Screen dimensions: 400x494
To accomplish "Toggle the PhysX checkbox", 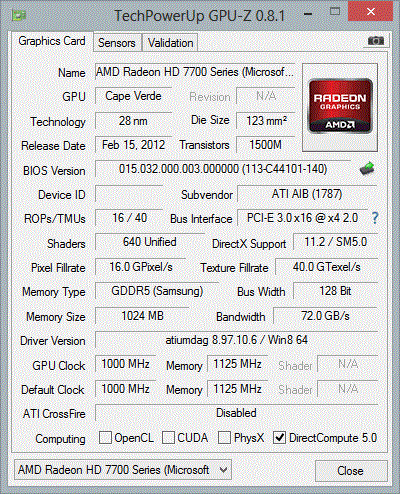I will (224, 437).
